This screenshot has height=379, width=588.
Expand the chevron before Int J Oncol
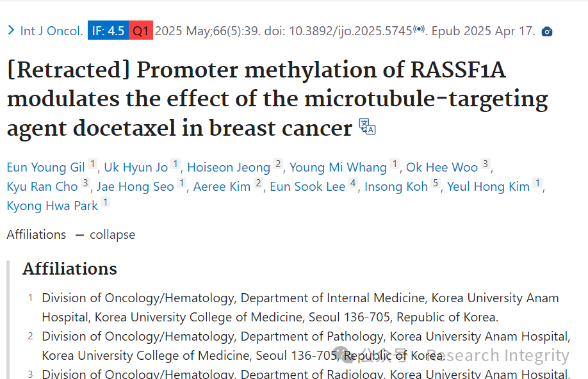[x=11, y=30]
